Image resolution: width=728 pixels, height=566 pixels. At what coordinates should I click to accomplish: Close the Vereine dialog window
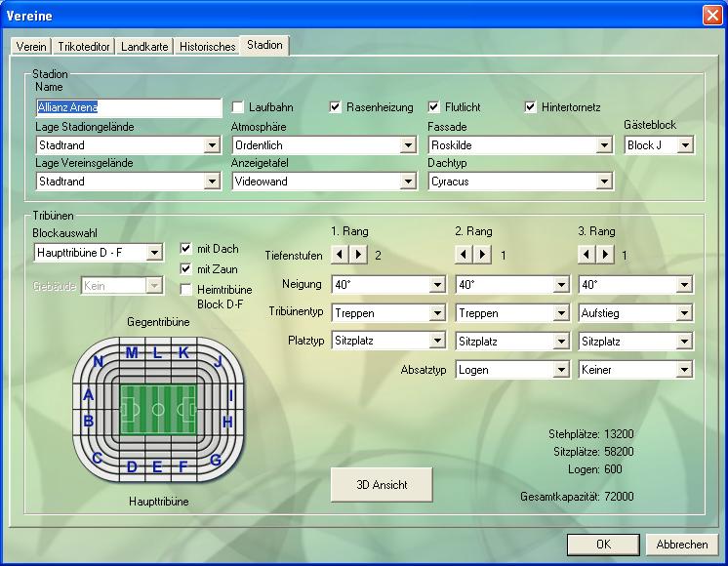coord(712,16)
